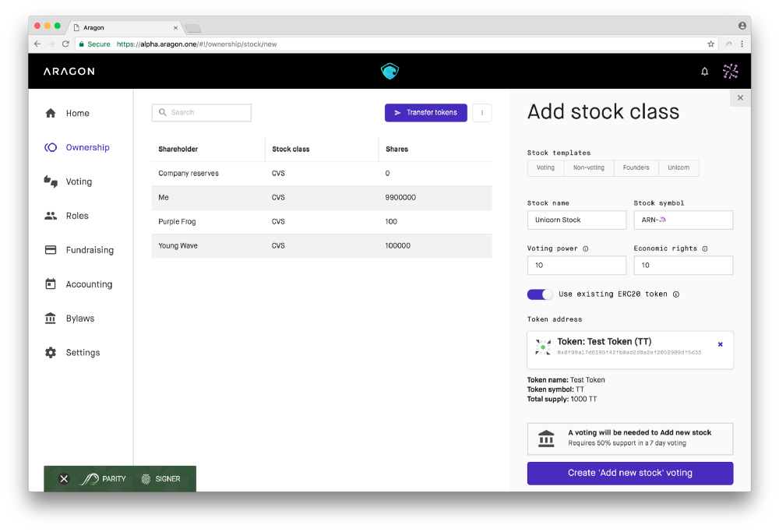The width and height of the screenshot is (779, 532).
Task: Select the Purple Frog shareholder row
Action: [322, 221]
